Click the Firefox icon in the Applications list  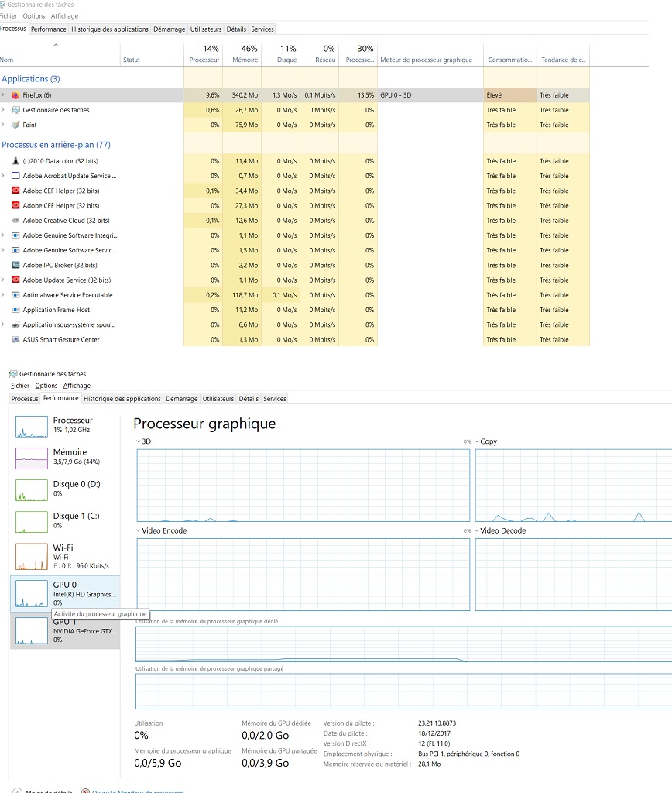(x=15, y=95)
